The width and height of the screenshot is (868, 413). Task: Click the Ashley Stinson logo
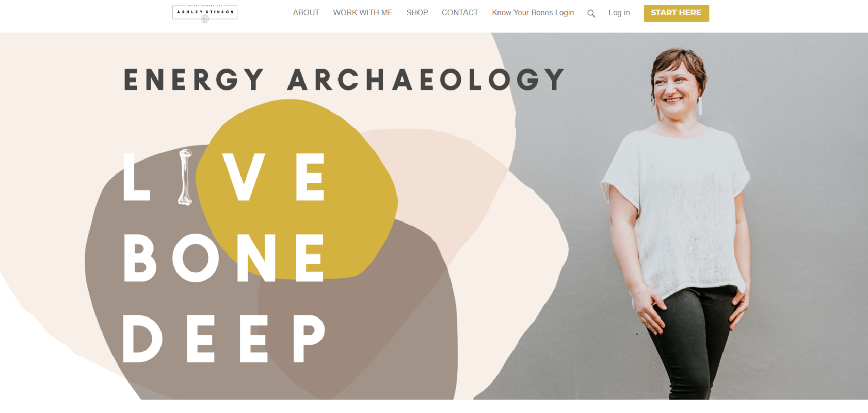pos(205,13)
